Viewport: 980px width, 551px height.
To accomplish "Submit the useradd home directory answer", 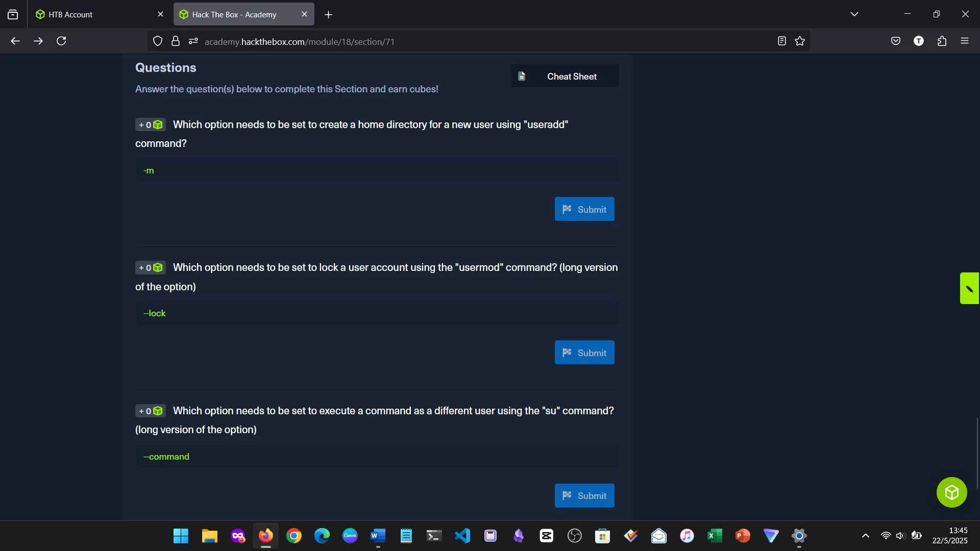I will 584,209.
